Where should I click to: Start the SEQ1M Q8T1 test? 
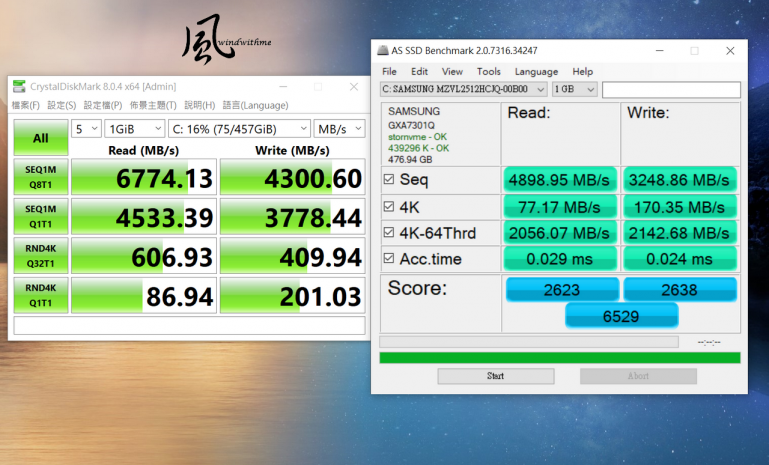[40, 177]
